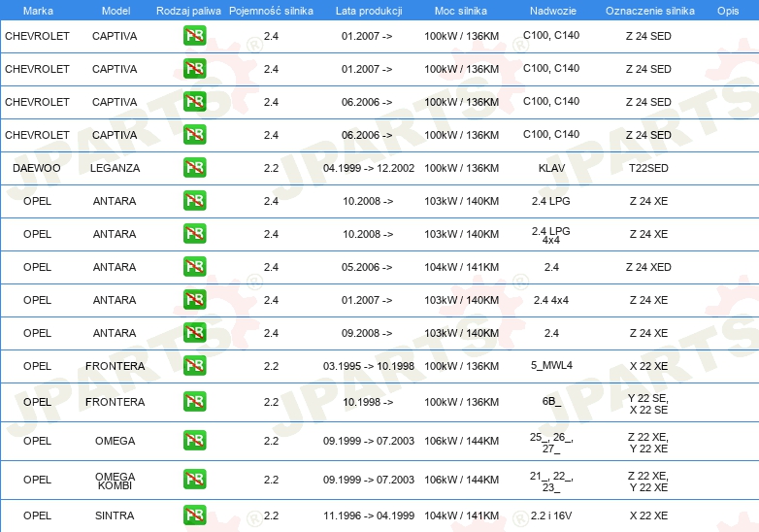Click the 05.2006 -> production date cell

[x=367, y=267]
